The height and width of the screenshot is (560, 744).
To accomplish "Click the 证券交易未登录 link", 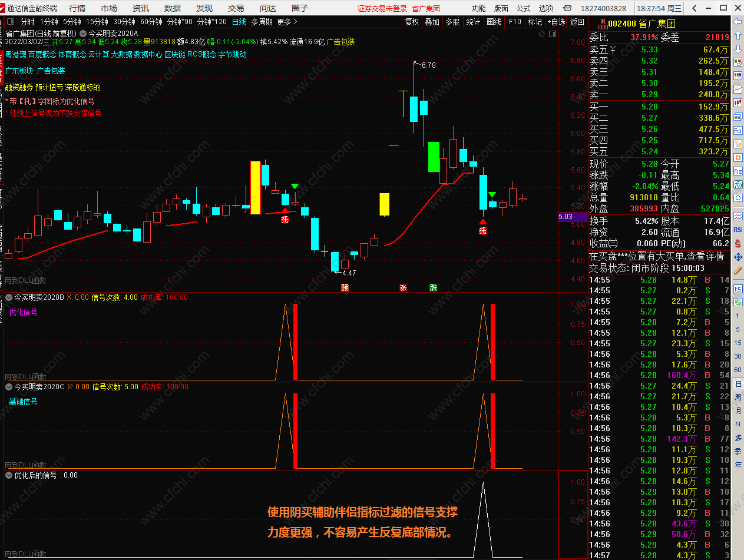I will [x=382, y=8].
